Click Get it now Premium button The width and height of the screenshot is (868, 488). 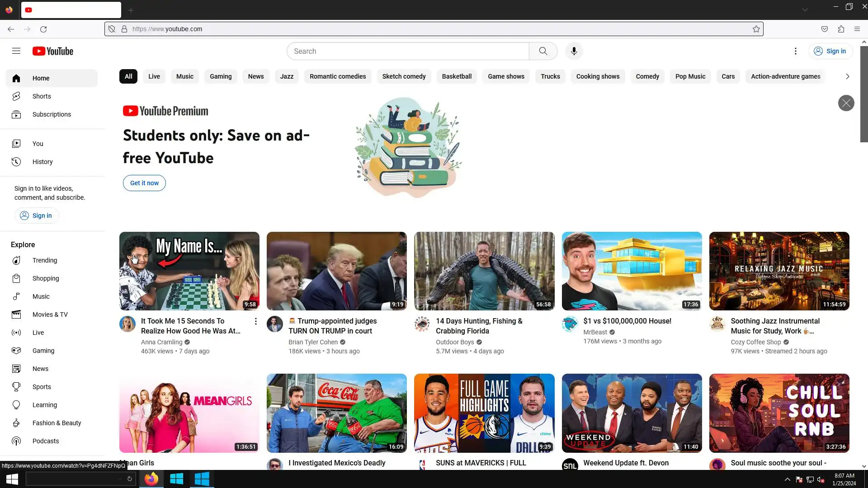coord(144,183)
